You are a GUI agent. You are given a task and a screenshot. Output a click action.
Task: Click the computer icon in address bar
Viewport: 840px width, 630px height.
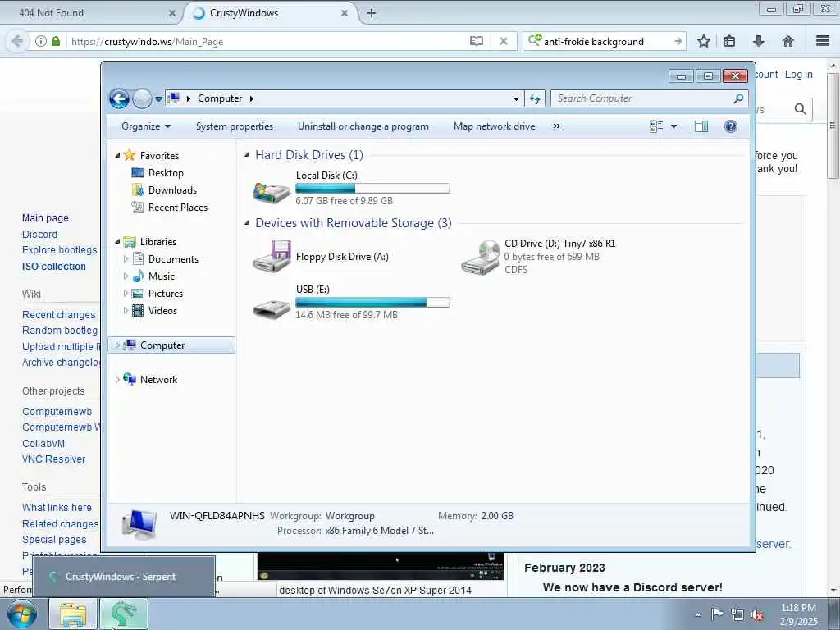pyautogui.click(x=174, y=98)
